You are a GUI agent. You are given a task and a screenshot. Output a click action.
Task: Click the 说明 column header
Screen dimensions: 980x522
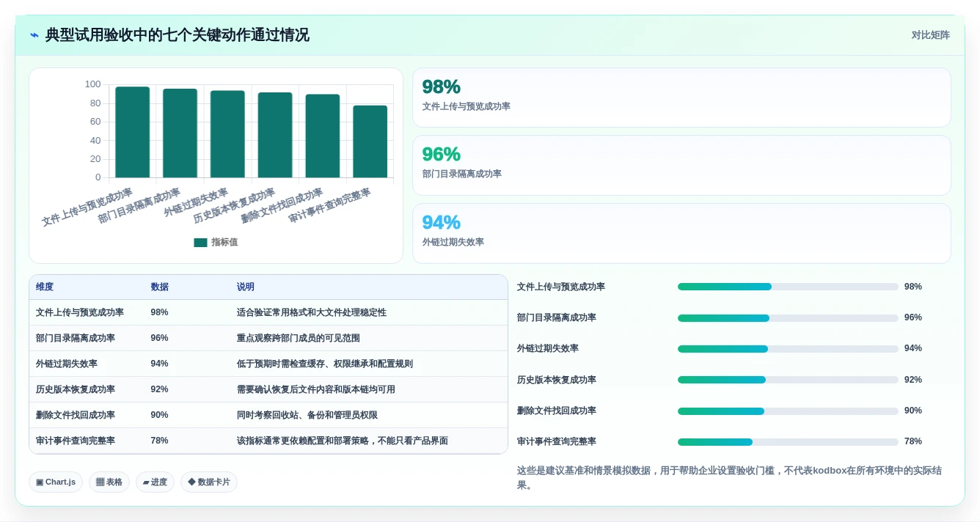(x=245, y=287)
